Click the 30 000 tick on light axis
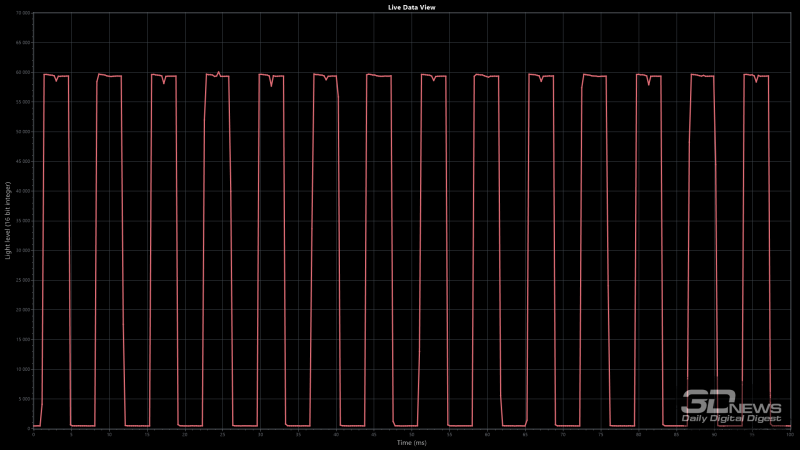Screen dimensions: 800x450 pos(23,251)
